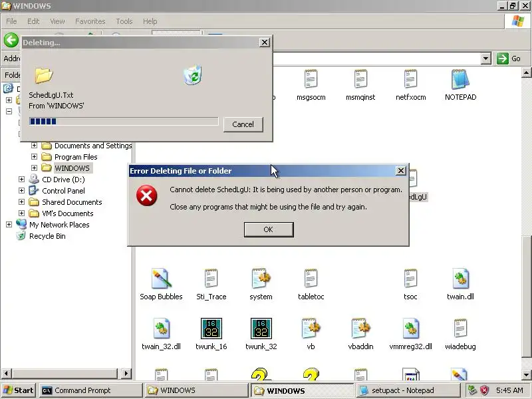Select the system configuration file icon

click(261, 279)
